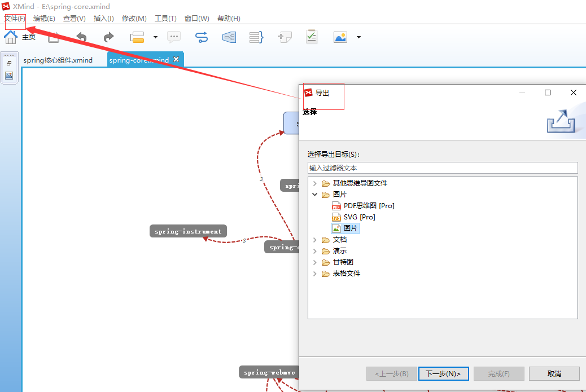
Task: Click the Redo arrow in toolbar
Action: (109, 37)
